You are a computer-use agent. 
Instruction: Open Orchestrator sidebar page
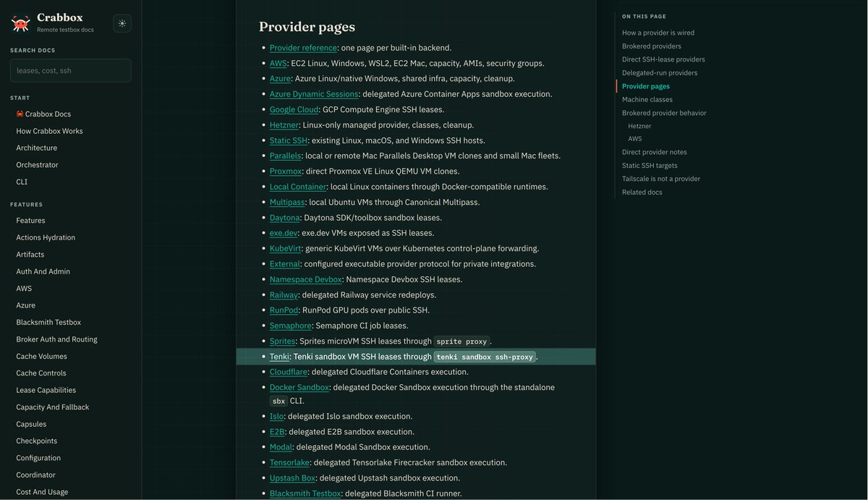[x=37, y=165]
